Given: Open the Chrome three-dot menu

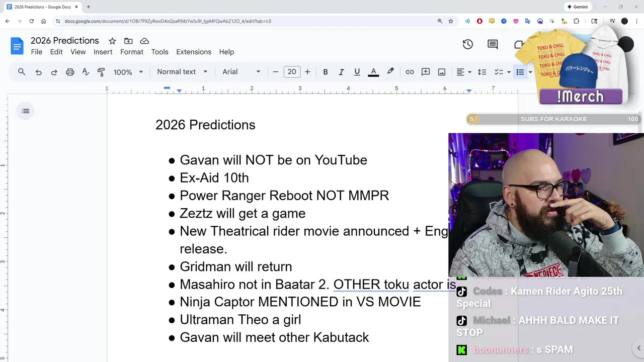Looking at the screenshot, I should click(636, 21).
